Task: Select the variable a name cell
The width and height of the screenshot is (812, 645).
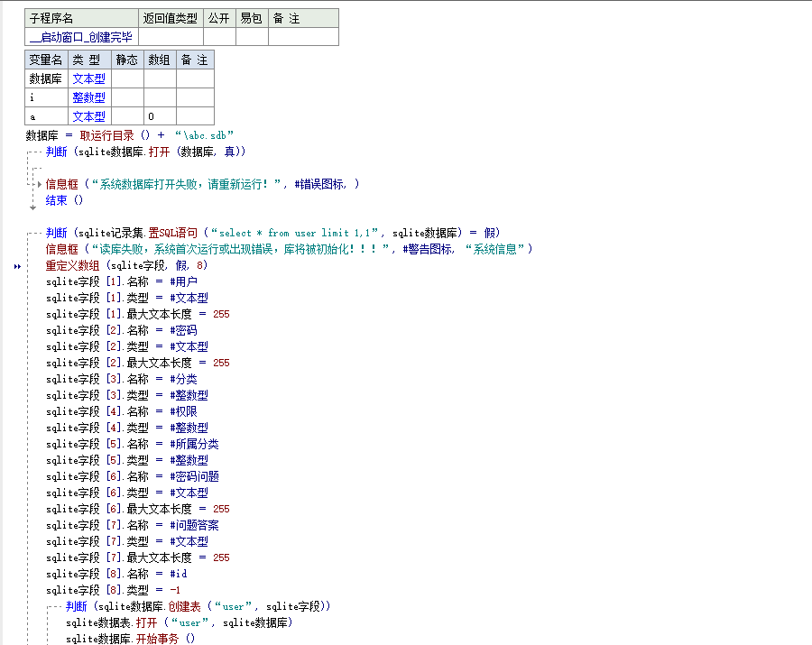Action: (46, 116)
